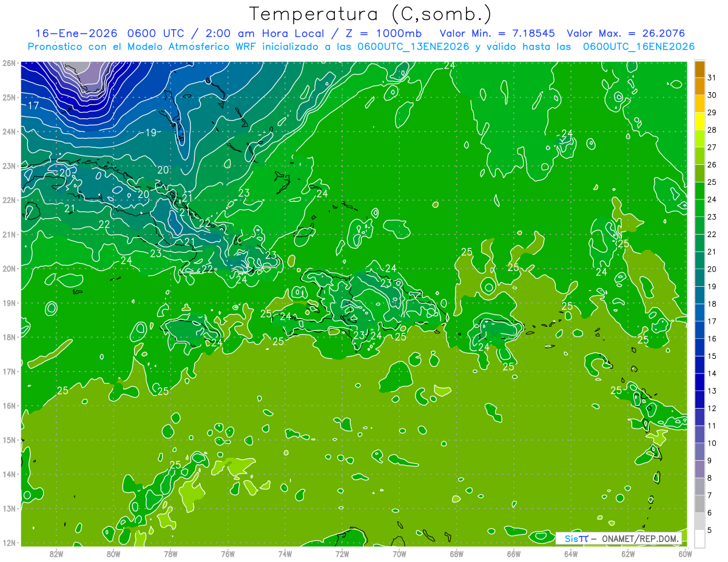
Task: Click the 24N latitude axis label
Action: point(8,132)
